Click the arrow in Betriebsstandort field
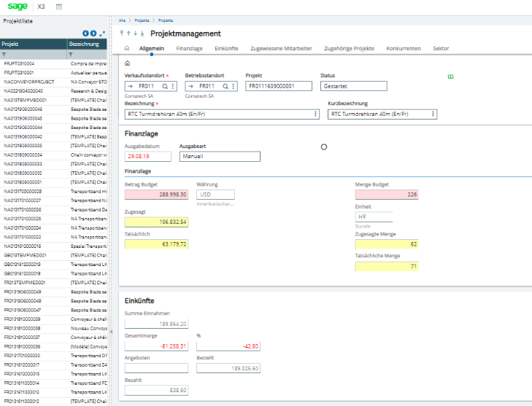The width and height of the screenshot is (532, 406). (190, 86)
